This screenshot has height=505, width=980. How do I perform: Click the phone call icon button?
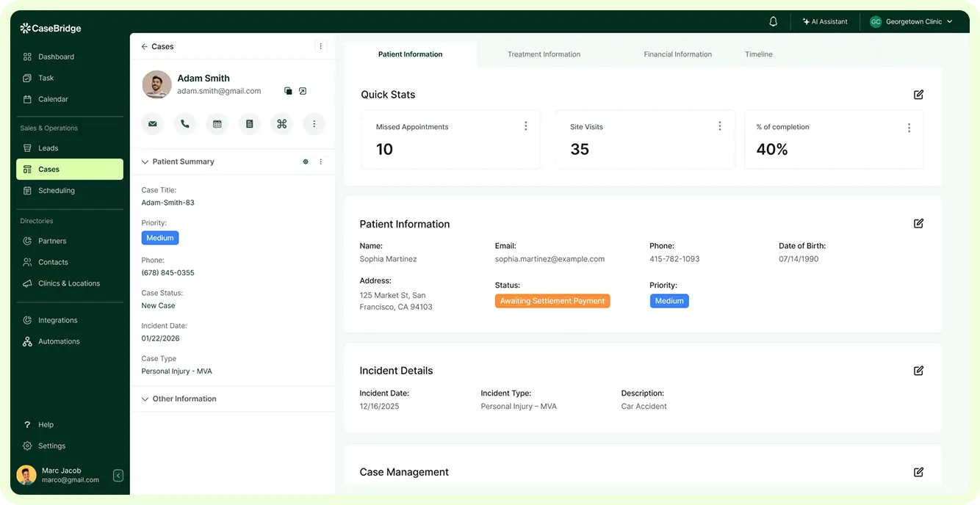tap(185, 124)
